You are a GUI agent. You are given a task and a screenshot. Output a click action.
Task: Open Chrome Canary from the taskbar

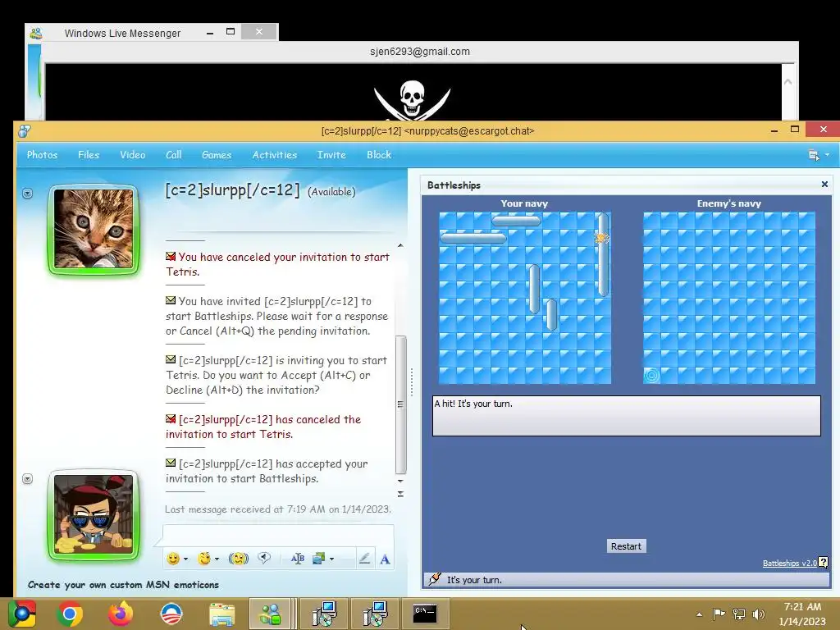(x=22, y=614)
